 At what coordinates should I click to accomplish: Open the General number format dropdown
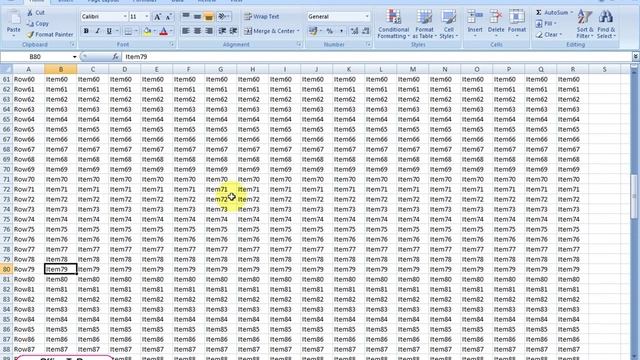point(367,17)
